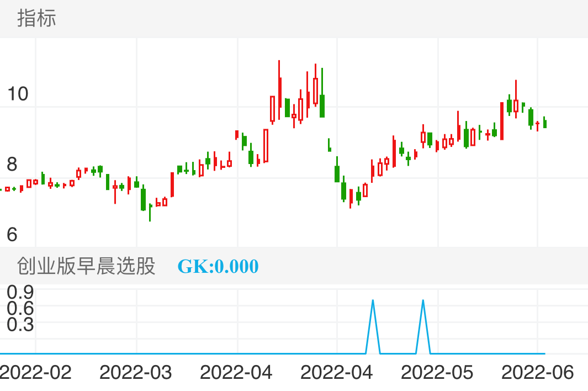The width and height of the screenshot is (588, 391).
Task: Select the 2022-06 date label
Action: (538, 372)
